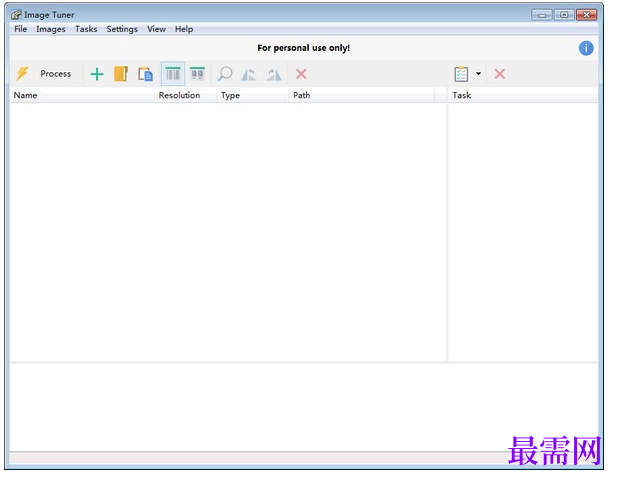Image resolution: width=620 pixels, height=482 pixels.
Task: Remove images with the red X in the images toolbar
Action: 301,74
